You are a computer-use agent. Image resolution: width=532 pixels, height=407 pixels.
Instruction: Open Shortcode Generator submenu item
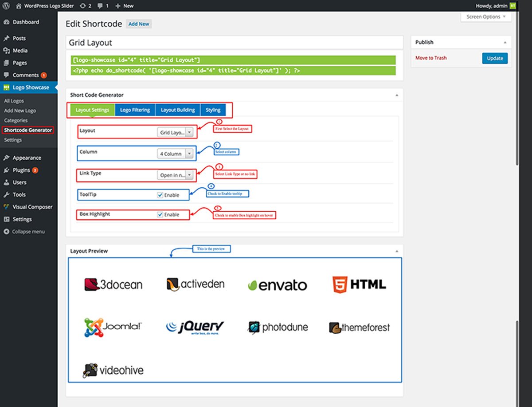click(27, 130)
